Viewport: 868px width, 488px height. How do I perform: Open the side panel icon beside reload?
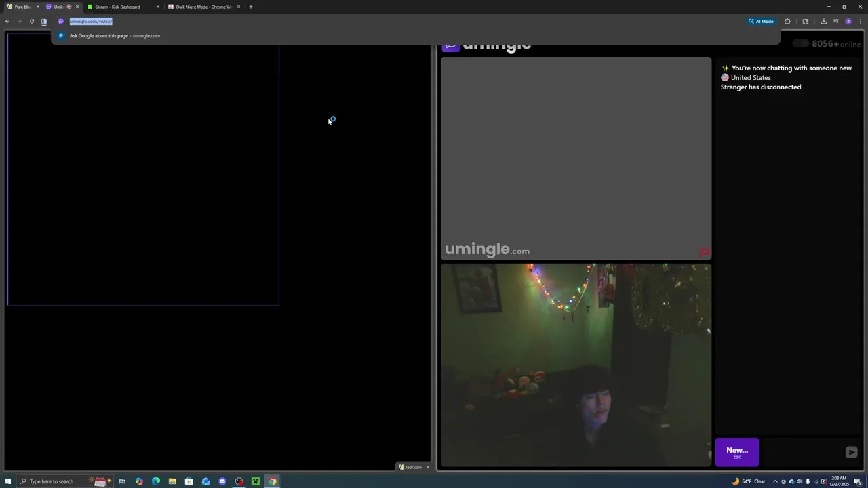click(x=44, y=21)
